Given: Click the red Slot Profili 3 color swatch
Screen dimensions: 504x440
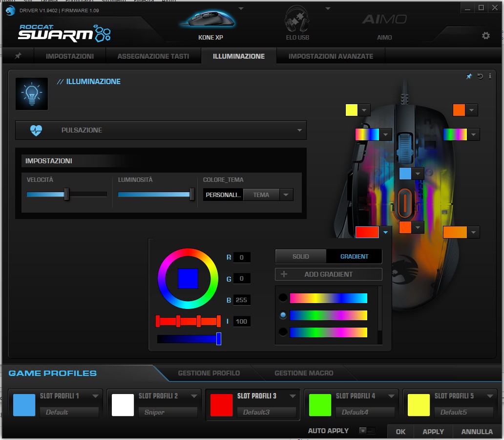Looking at the screenshot, I should [x=221, y=405].
